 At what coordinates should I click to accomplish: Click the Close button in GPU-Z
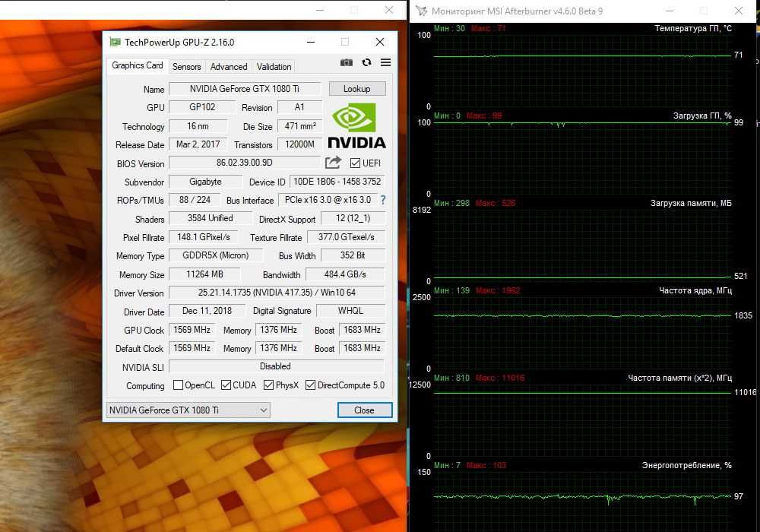click(365, 410)
